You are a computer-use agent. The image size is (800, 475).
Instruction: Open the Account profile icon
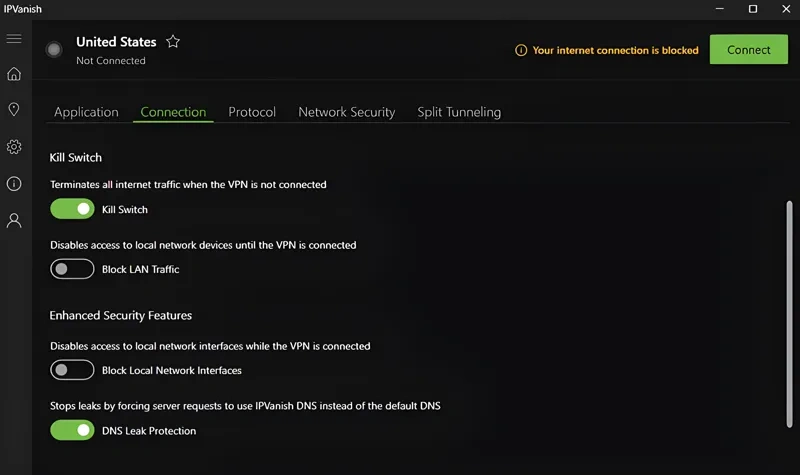[14, 221]
